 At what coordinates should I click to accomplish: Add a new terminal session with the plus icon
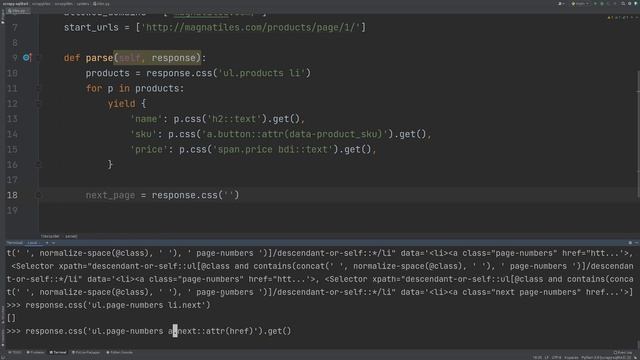[47, 243]
